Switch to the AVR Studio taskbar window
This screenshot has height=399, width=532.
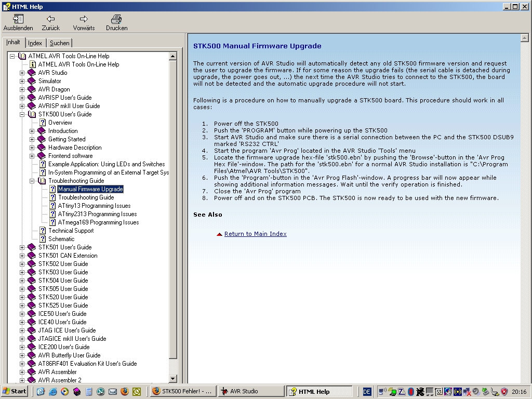251,391
